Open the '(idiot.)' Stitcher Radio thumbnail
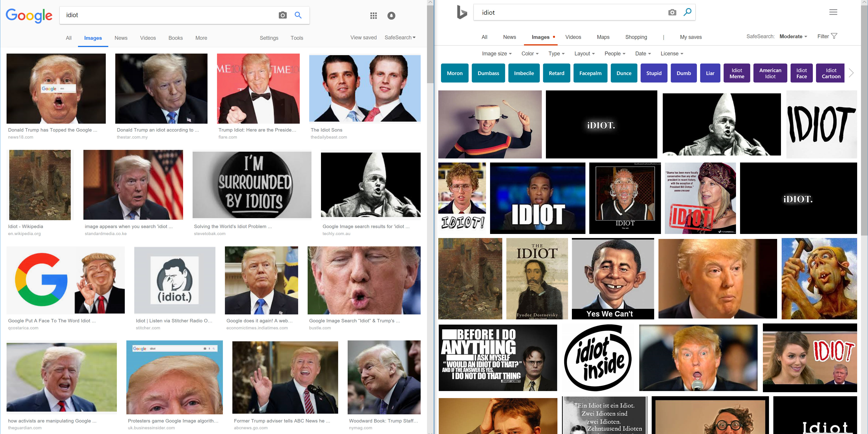 (x=175, y=280)
